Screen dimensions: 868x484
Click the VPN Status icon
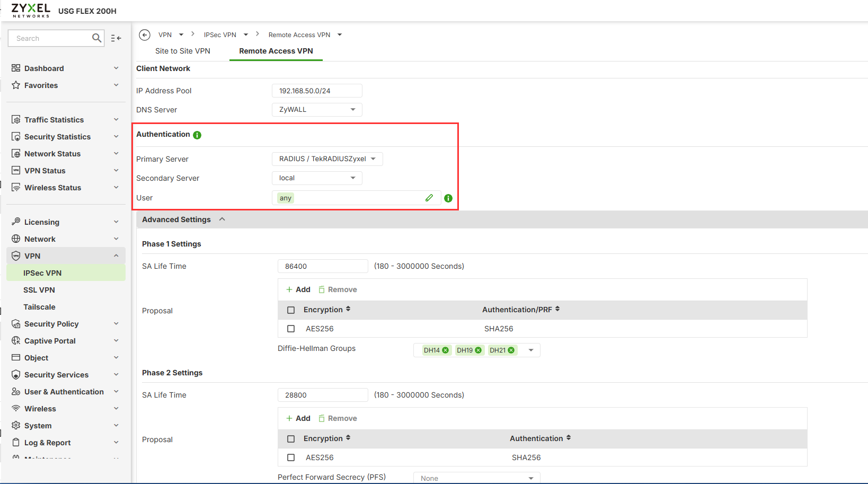pyautogui.click(x=16, y=171)
